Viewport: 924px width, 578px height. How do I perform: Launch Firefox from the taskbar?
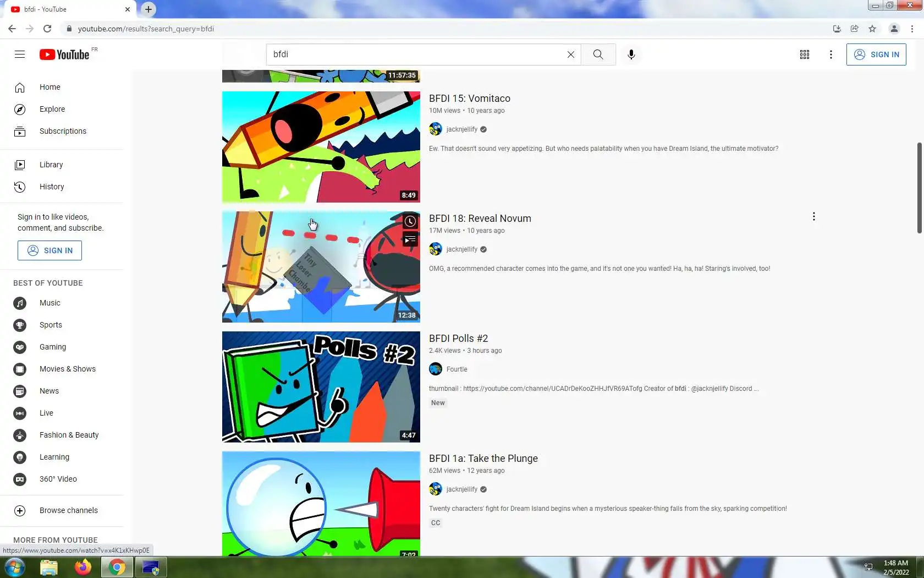[83, 567]
